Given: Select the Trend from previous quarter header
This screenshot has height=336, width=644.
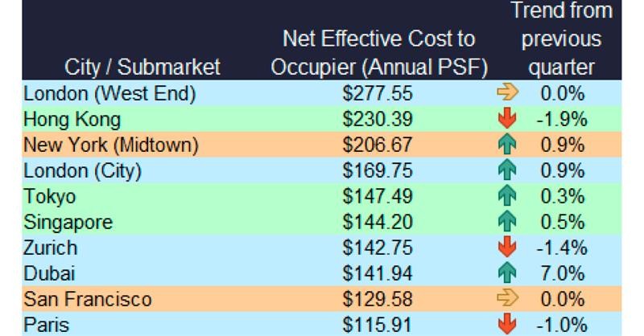Looking at the screenshot, I should 562,39.
